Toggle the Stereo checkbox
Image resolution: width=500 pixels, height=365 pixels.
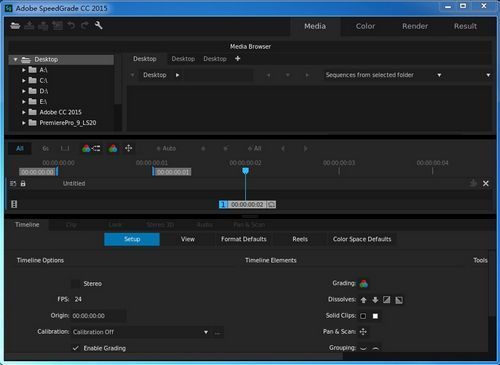pos(76,284)
